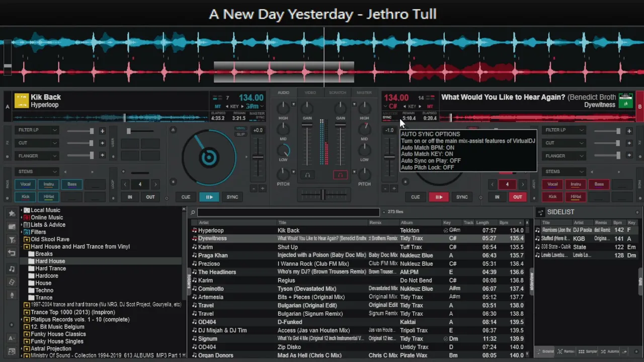
Task: Toggle deck B Vocal stem pad
Action: 552,185
